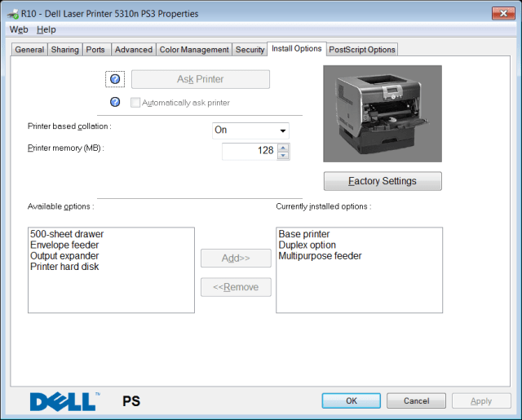
Task: Switch to the Ports tab
Action: pyautogui.click(x=95, y=50)
